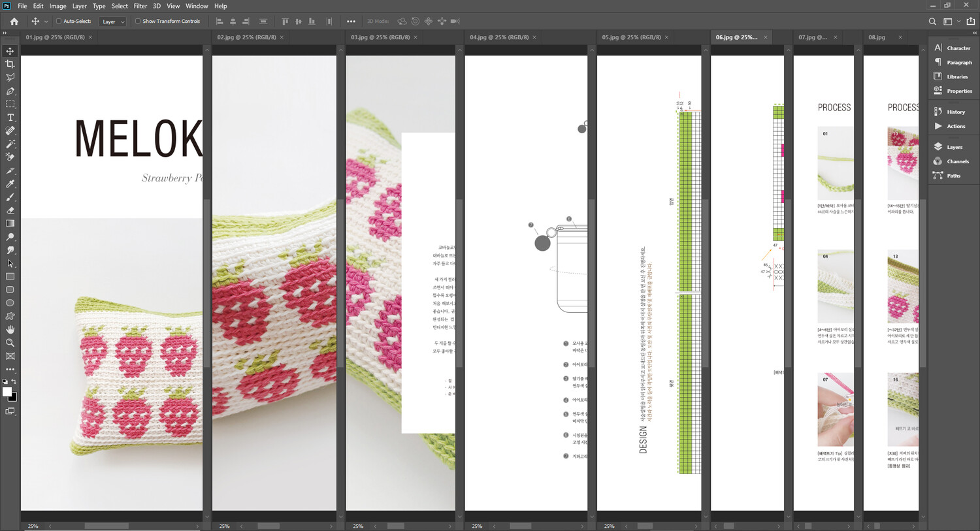The width and height of the screenshot is (980, 531).
Task: Open the History panel
Action: [x=955, y=112]
